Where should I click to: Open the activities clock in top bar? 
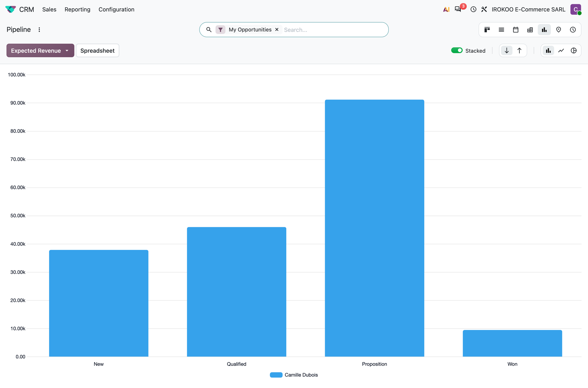[473, 9]
